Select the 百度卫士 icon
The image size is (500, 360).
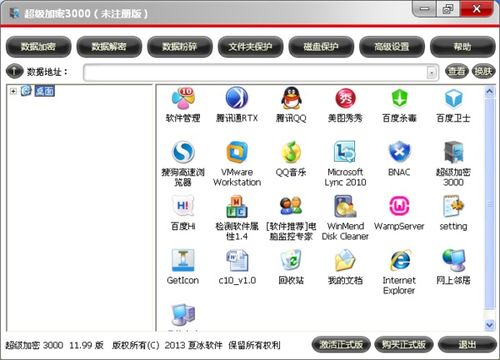(x=453, y=99)
